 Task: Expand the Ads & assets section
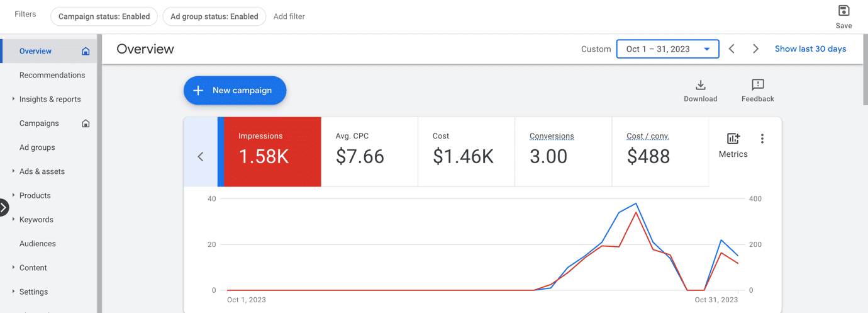[42, 171]
